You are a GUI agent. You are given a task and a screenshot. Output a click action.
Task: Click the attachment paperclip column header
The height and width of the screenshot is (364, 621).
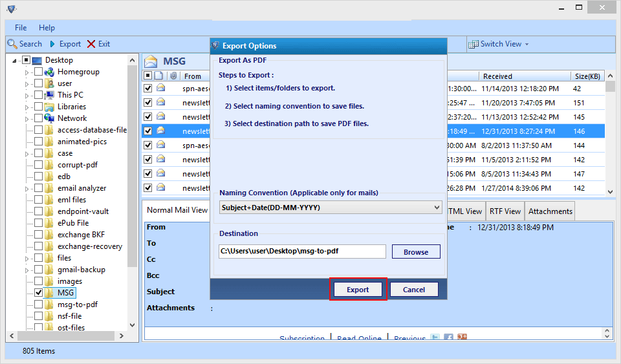tap(173, 76)
